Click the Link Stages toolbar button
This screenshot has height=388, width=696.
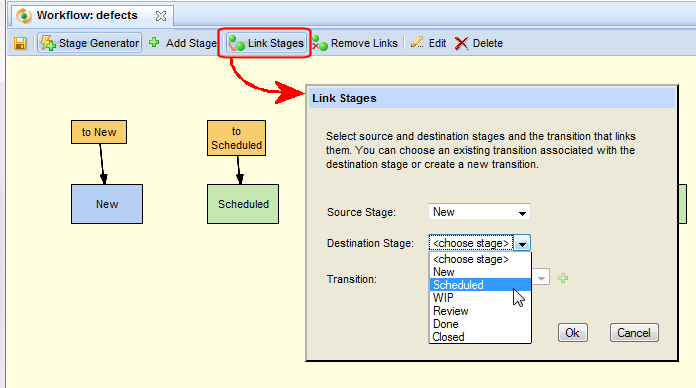tap(266, 43)
